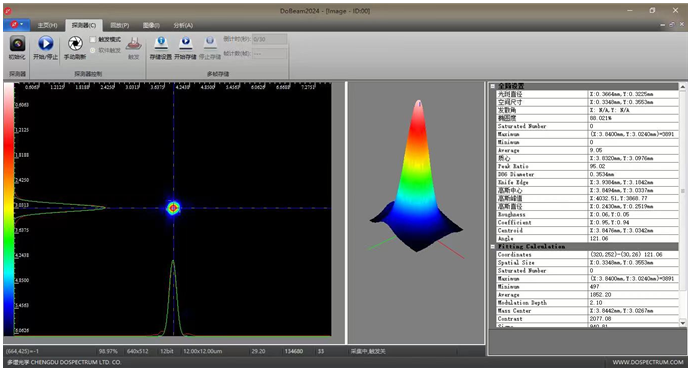Enable the 触发模式 checkbox
The height and width of the screenshot is (372, 693).
(93, 39)
